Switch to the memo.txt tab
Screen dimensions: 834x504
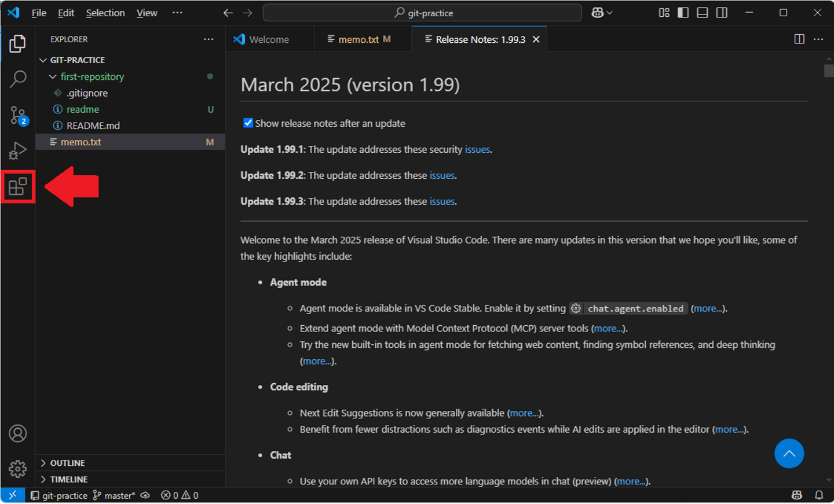click(358, 39)
